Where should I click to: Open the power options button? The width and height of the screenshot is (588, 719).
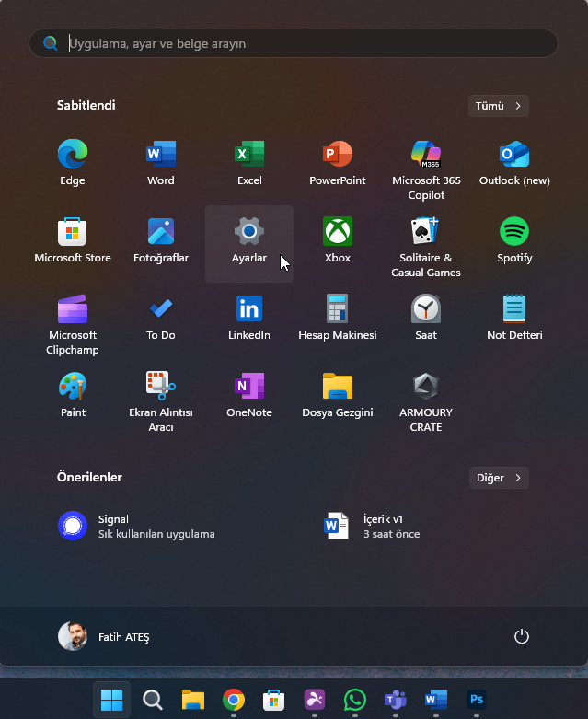(x=522, y=636)
